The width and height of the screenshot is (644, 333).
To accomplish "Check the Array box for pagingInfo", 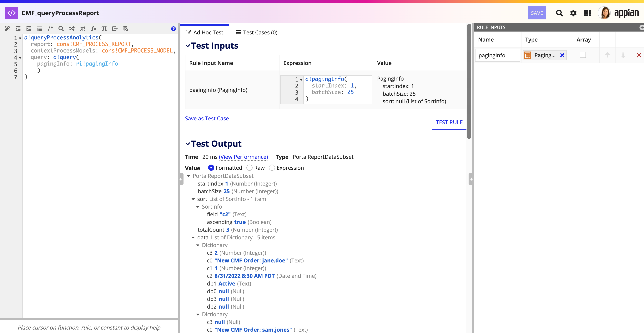I will 583,55.
